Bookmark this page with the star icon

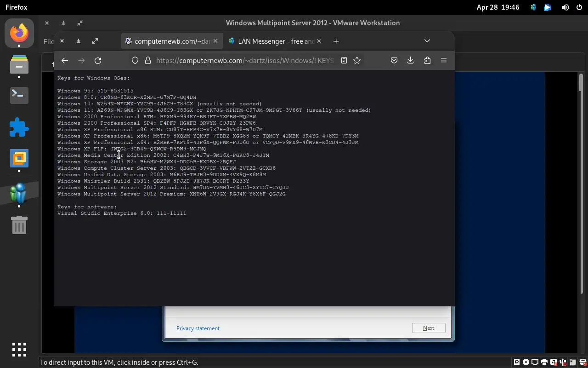357,60
